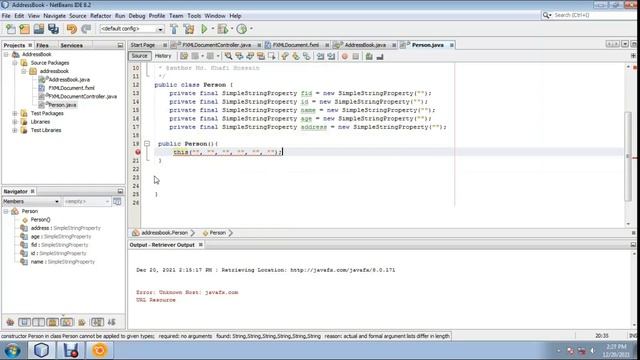640x360 pixels.
Task: Select the address field in Navigator
Action: tap(65, 228)
